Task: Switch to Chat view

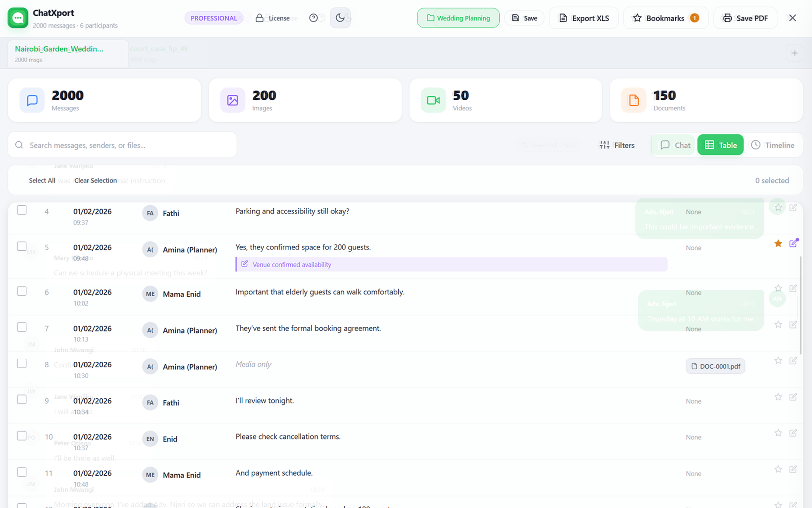Action: tap(675, 145)
